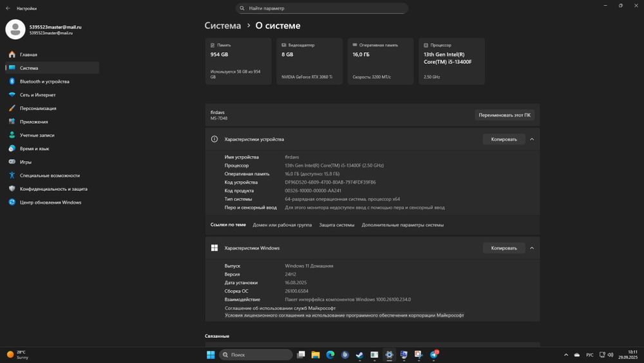Open the Защита системы link

pyautogui.click(x=337, y=225)
